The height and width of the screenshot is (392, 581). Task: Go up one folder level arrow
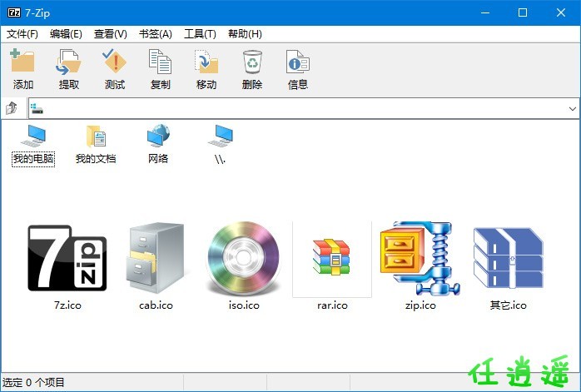[12, 108]
